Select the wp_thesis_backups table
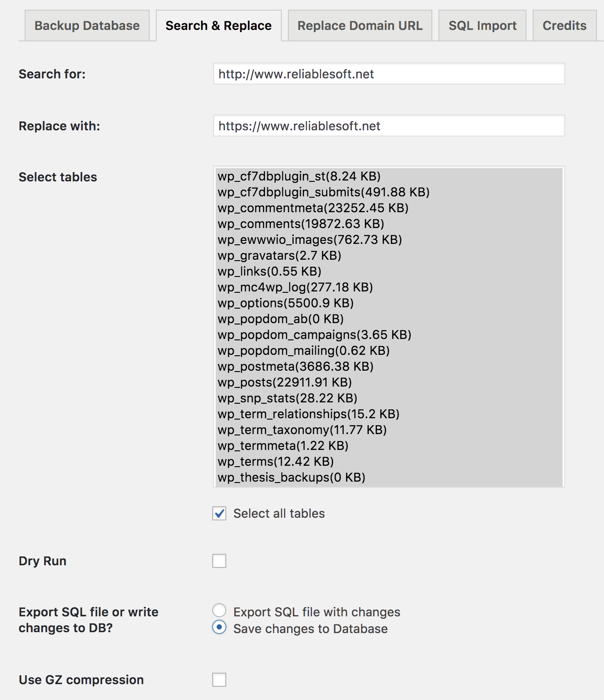 (291, 477)
